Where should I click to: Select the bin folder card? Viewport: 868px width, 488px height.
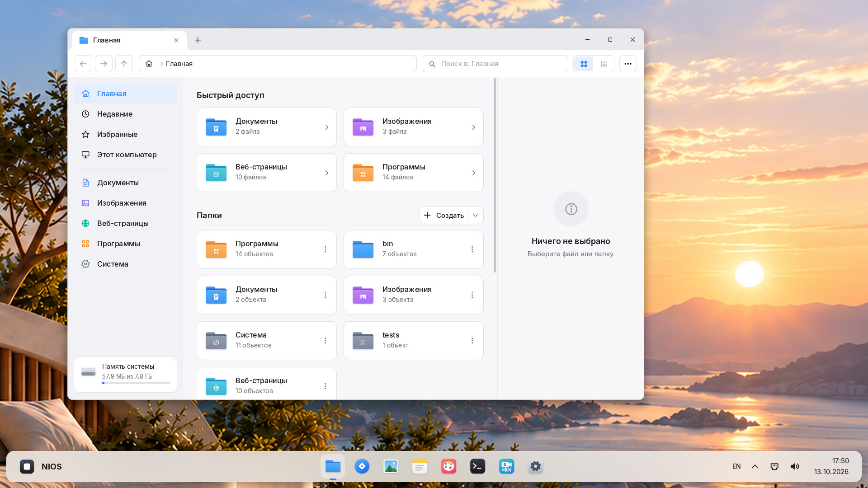point(413,249)
